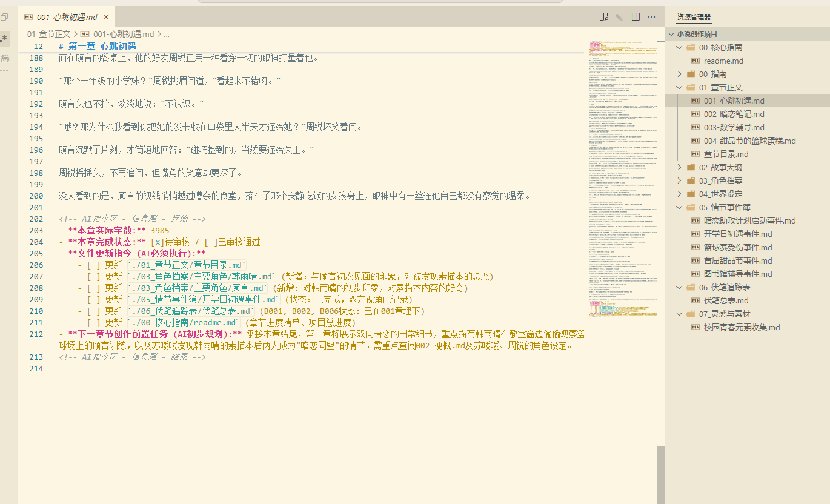This screenshot has height=504, width=830.
Task: Click the markdown icon beside readme.md
Action: (x=696, y=61)
